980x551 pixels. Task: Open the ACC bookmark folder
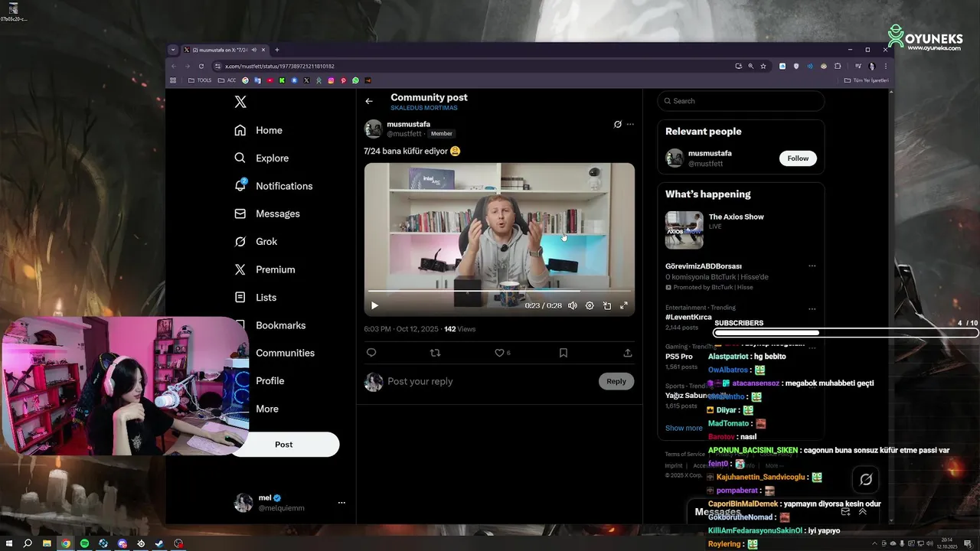click(227, 80)
